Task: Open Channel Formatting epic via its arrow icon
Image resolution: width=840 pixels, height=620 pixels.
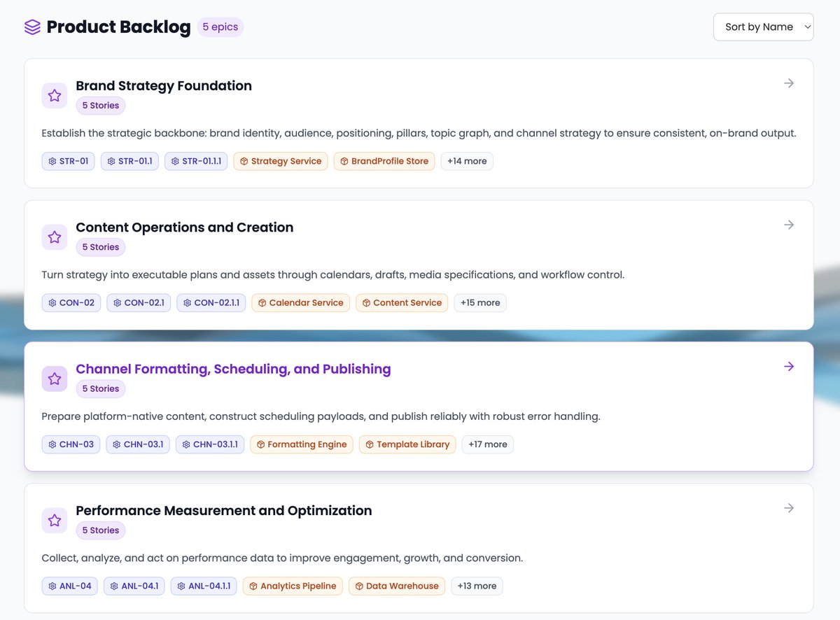Action: [x=789, y=366]
